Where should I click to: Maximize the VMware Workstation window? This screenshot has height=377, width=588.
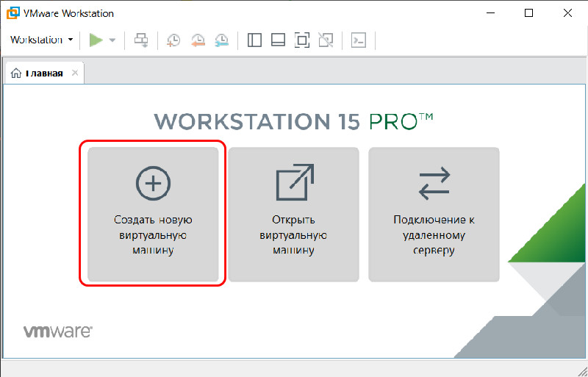528,13
